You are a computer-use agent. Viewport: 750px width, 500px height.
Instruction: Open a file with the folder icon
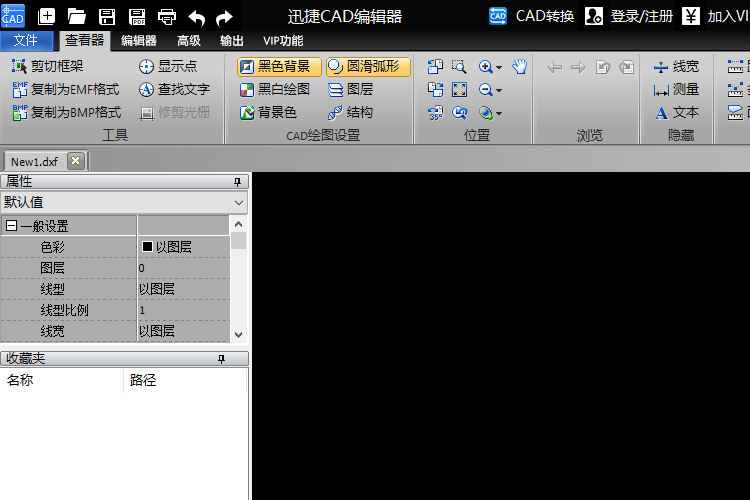pyautogui.click(x=77, y=17)
